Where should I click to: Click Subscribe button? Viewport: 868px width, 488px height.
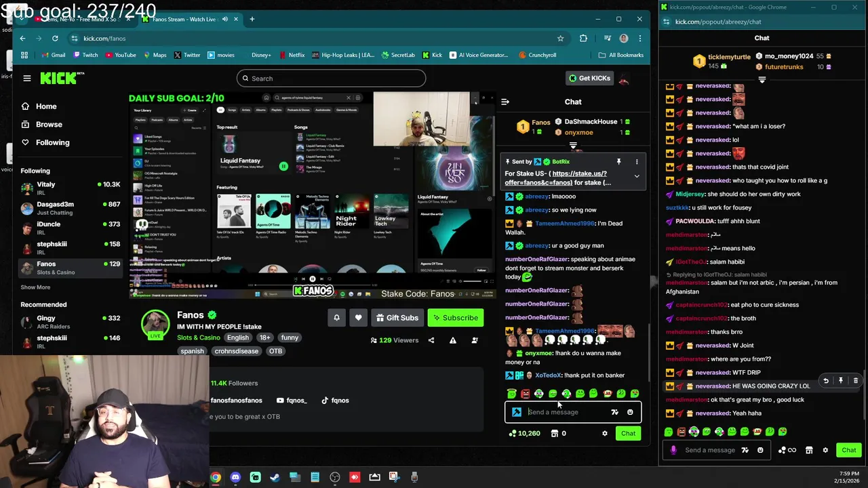click(x=455, y=318)
